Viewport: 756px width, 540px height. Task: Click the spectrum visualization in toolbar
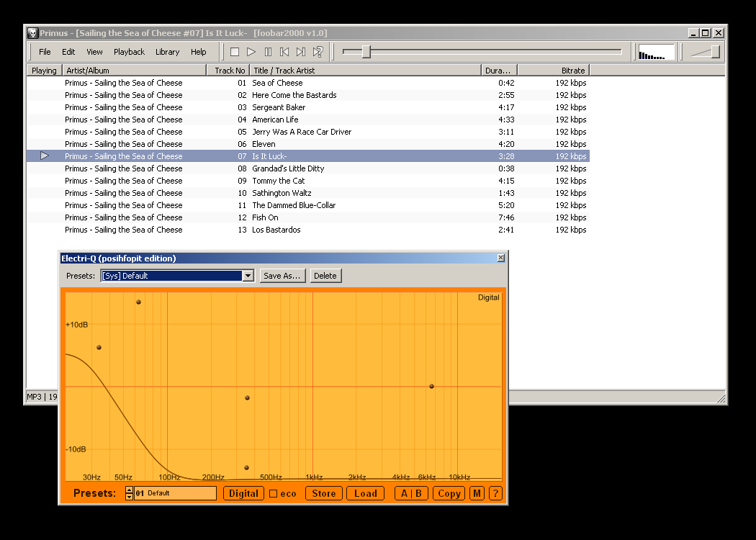click(x=656, y=52)
